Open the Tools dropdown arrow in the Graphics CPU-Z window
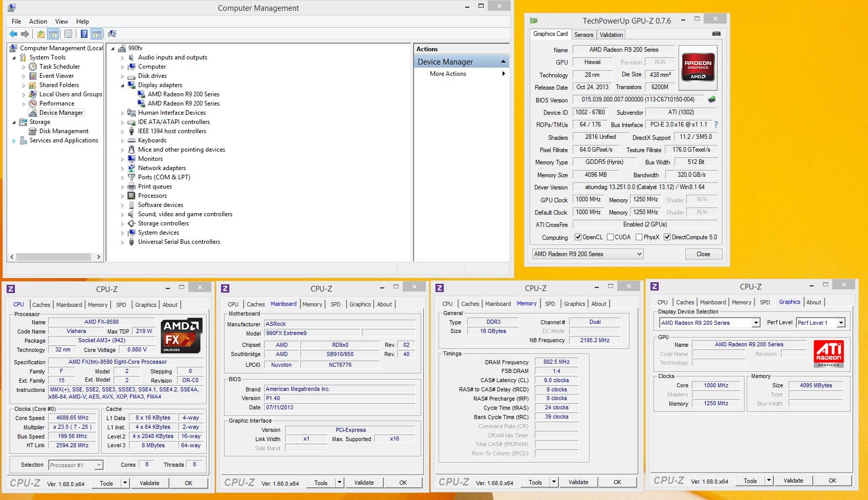Image resolution: width=868 pixels, height=500 pixels. (769, 481)
